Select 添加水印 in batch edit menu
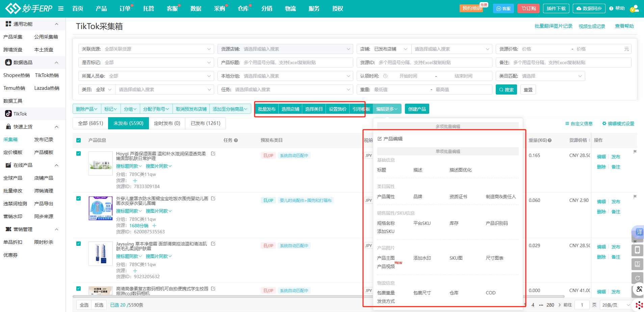This screenshot has height=312, width=644. point(422,258)
